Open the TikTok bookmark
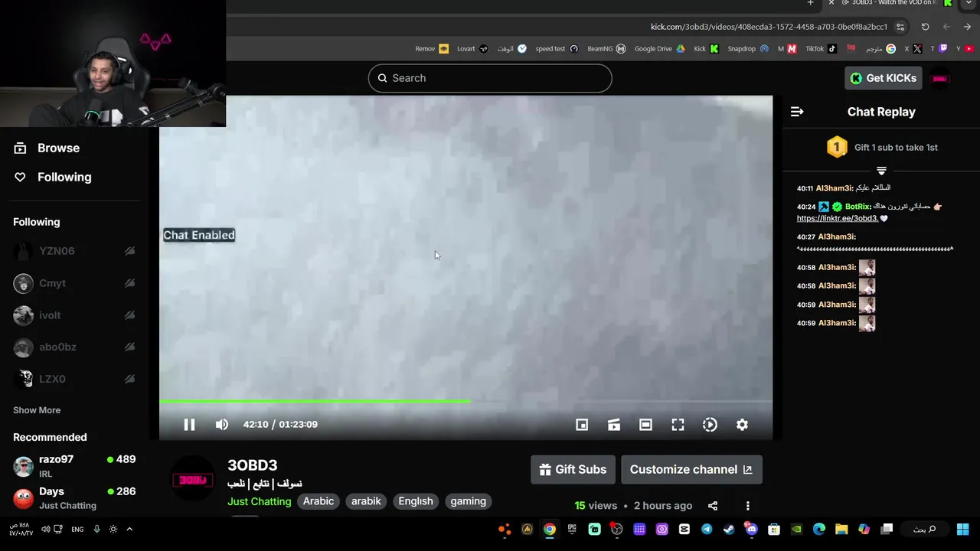Screen dimensions: 980x551 pos(821,49)
